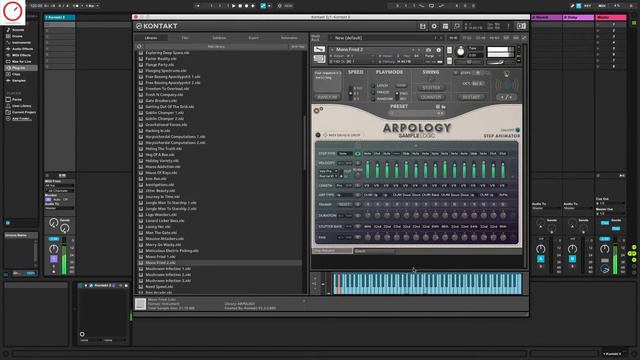Viewport: 640px width, 360px height.
Task: Select Samples category in Ableton browser
Action: 19,80
